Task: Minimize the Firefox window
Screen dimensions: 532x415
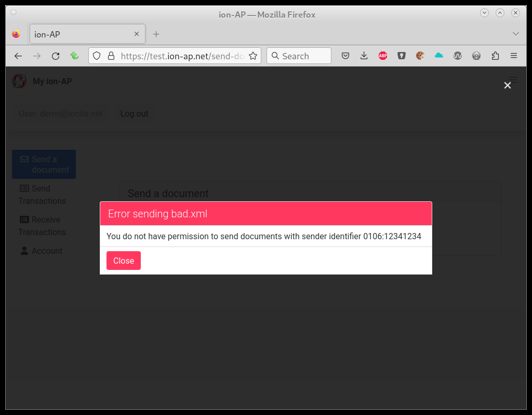Action: pos(485,13)
